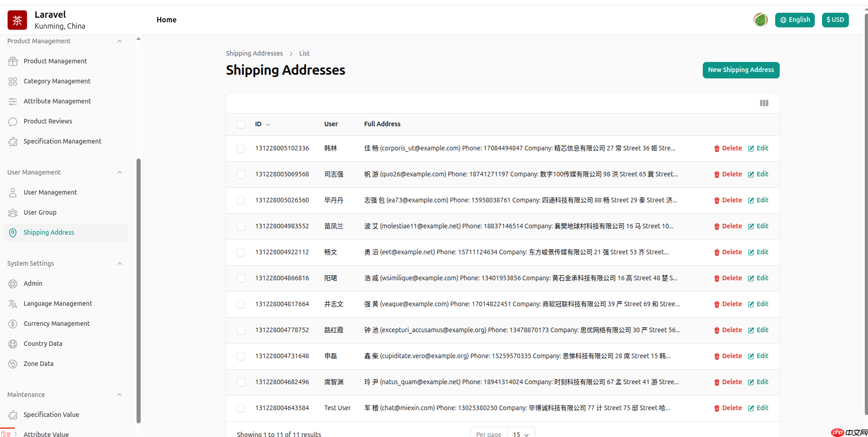Screen dimensions: 868x437
Task: Check the select-all checkbox in table header
Action: [240, 124]
